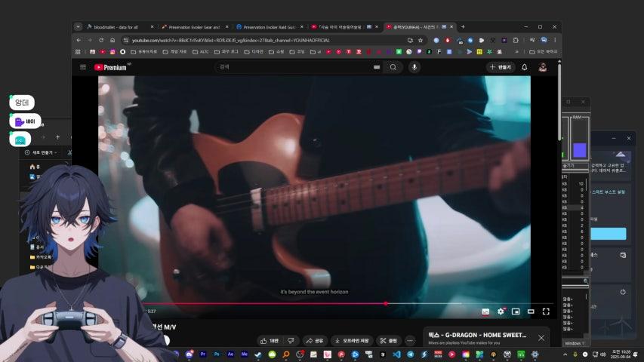This screenshot has height=362, width=644.
Task: Open the bookmarks apps grid icon
Action: (x=78, y=52)
